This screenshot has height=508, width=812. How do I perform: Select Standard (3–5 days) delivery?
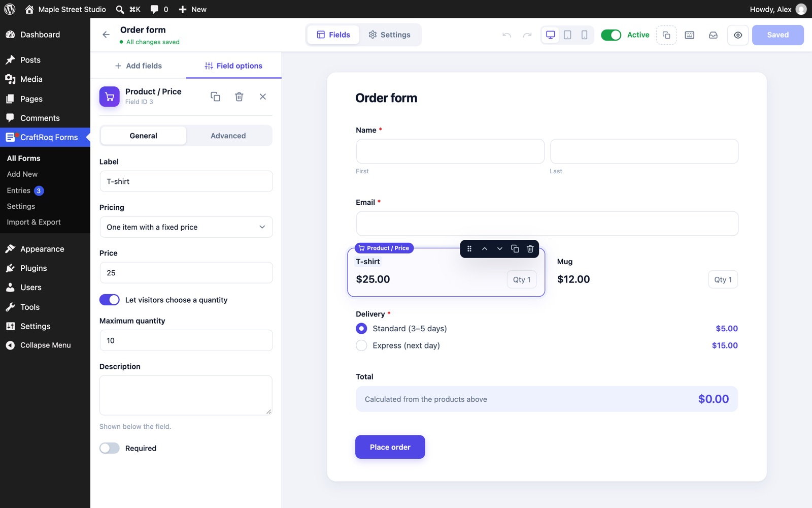tap(361, 329)
